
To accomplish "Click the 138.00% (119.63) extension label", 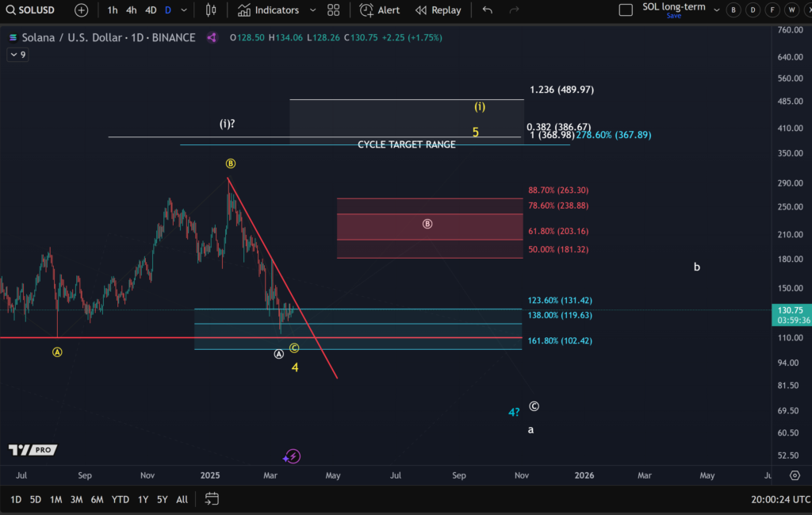I will click(560, 315).
